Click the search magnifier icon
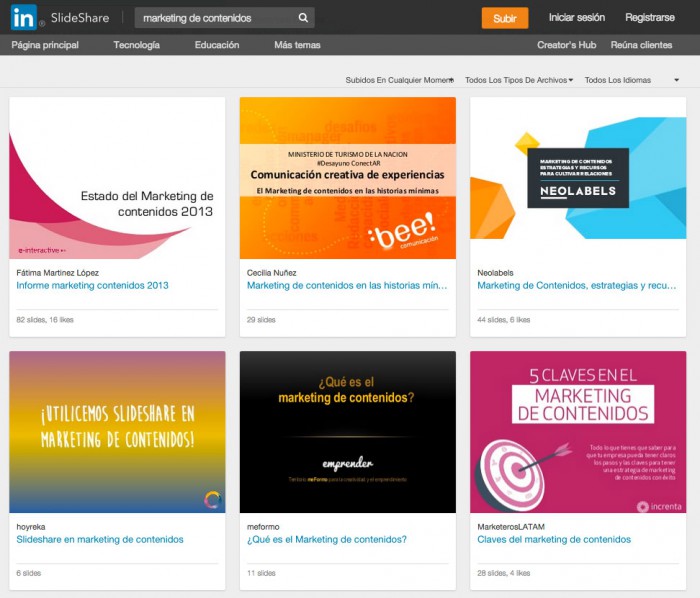 303,18
